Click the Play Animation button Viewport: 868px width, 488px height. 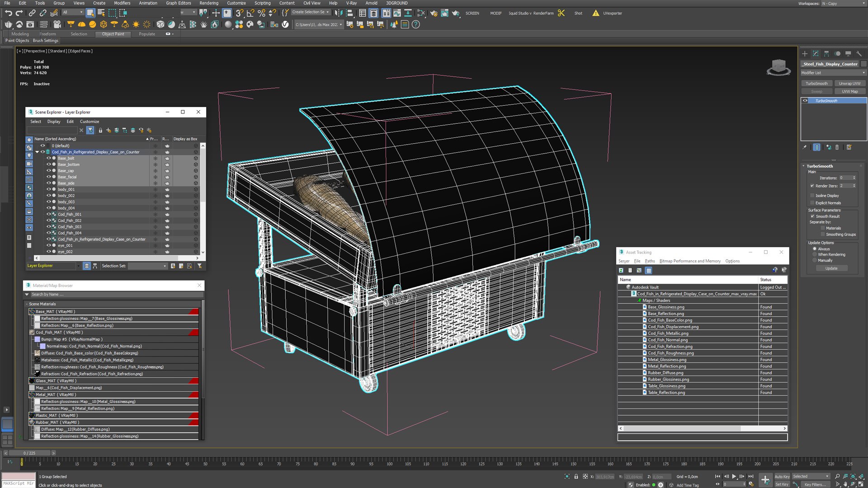tap(734, 476)
